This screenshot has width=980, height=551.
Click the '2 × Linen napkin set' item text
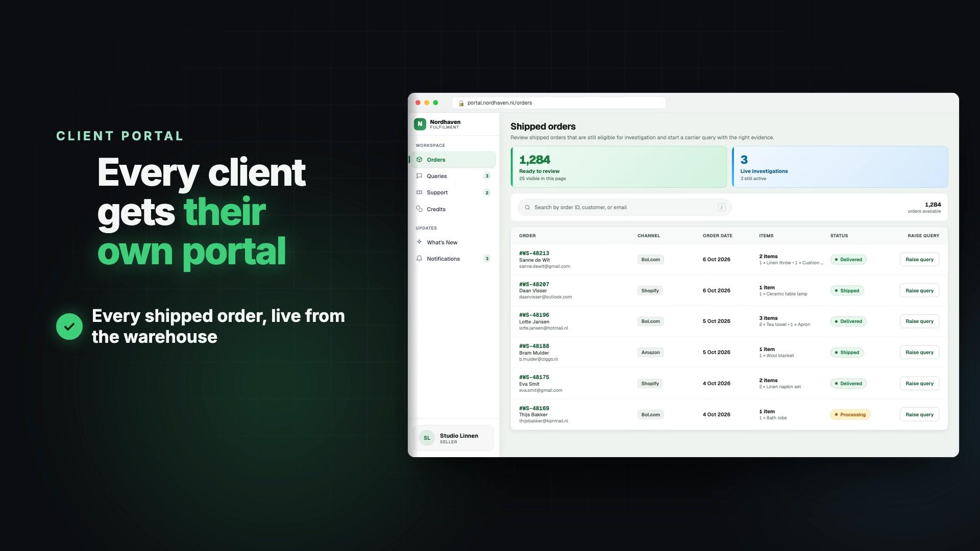coord(780,387)
